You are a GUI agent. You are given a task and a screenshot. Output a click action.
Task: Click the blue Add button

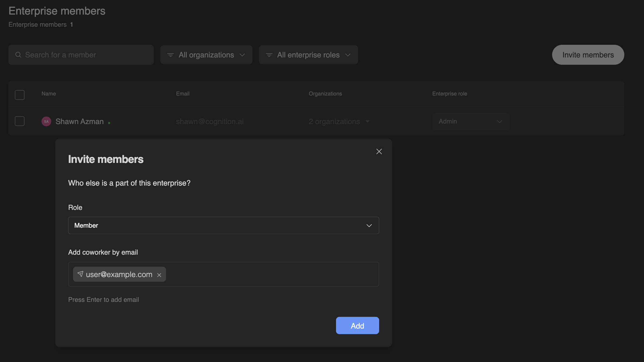[357, 325]
